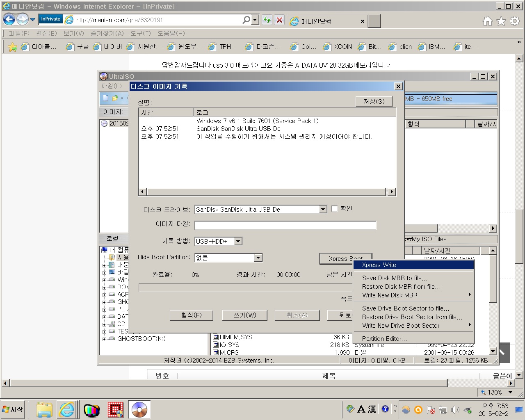This screenshot has width=525, height=420.
Task: Click the taskbar clock showing 오후 7:53
Action: (495, 409)
